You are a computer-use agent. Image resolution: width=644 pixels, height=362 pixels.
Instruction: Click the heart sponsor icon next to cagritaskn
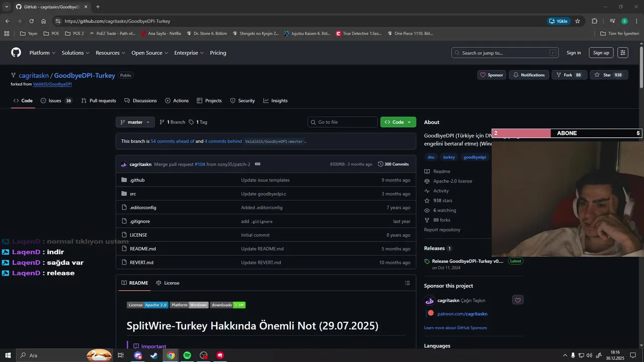coord(518,300)
